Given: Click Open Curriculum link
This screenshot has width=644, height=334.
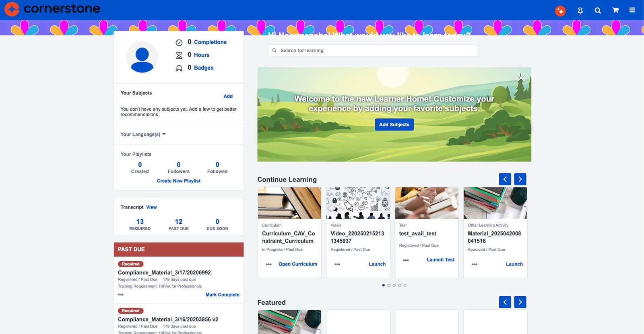Looking at the screenshot, I should [298, 264].
